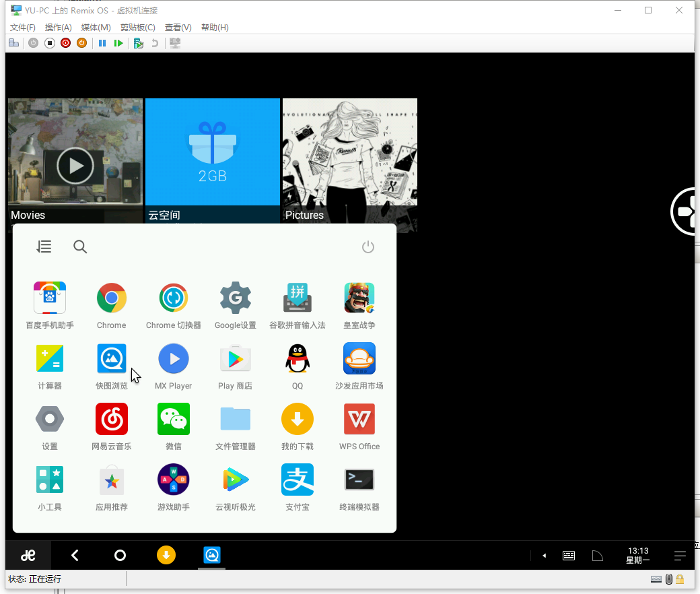This screenshot has height=594, width=700.
Task: Open 网易云音乐 music app
Action: (111, 420)
